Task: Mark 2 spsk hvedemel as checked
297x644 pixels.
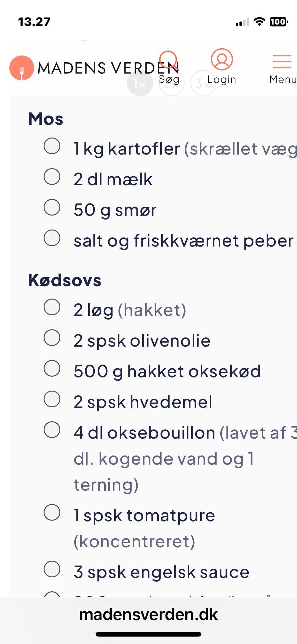Action: (52, 399)
